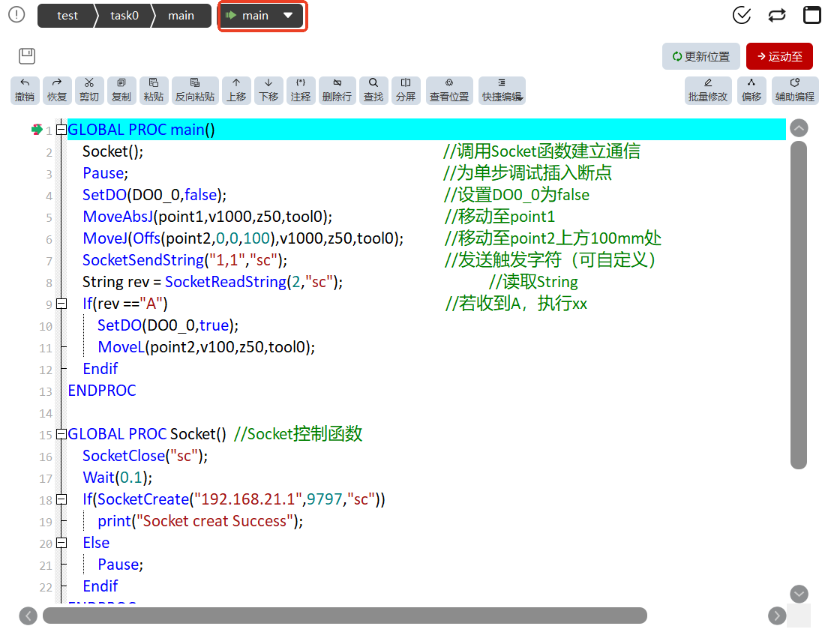Click the ENDPROC on line 13

[102, 391]
